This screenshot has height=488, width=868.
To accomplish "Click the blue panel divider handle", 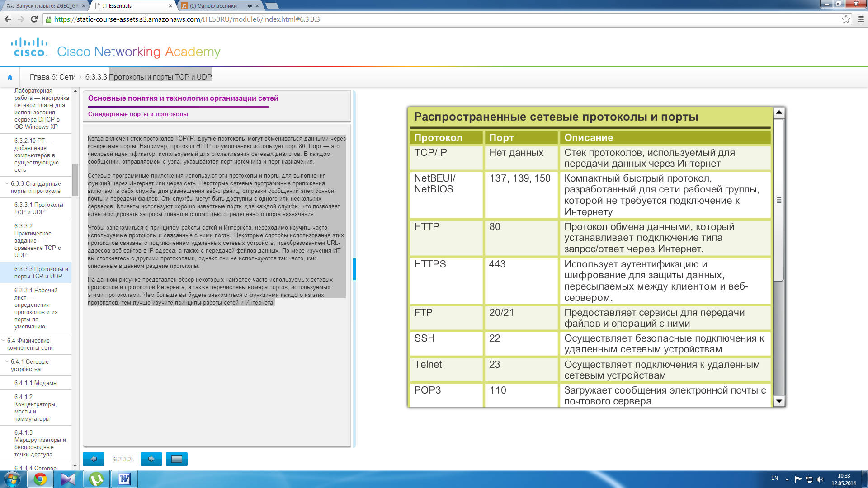I will pyautogui.click(x=354, y=269).
